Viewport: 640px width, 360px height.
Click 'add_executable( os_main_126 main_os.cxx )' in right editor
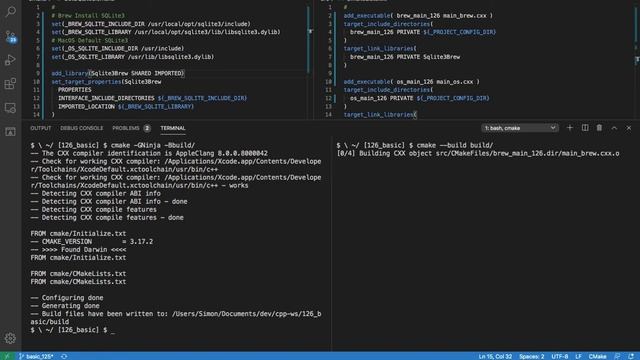tap(411, 82)
